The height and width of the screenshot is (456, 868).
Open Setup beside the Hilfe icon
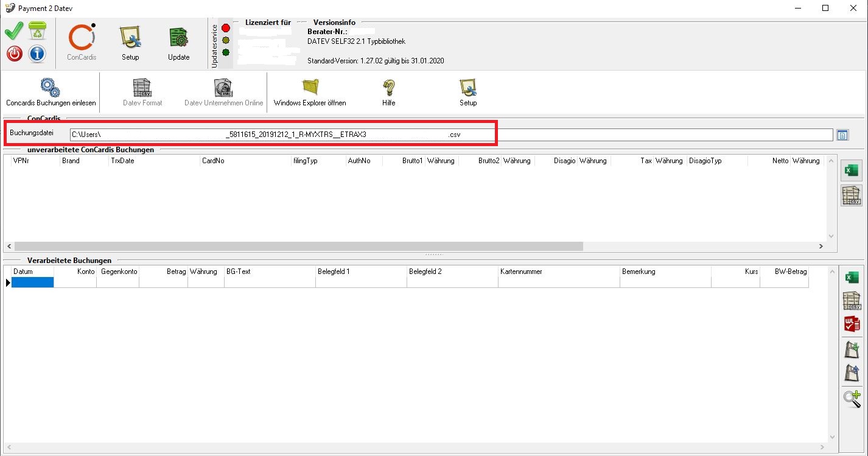[468, 93]
